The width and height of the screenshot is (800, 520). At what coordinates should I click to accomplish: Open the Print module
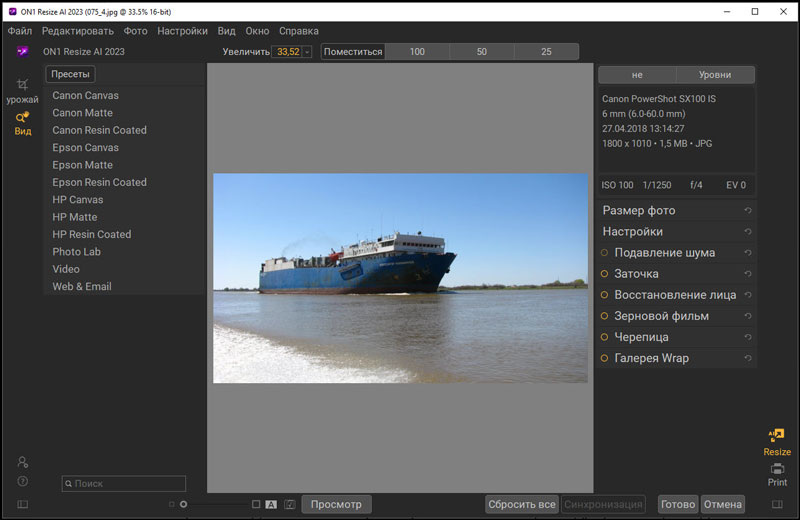[777, 475]
